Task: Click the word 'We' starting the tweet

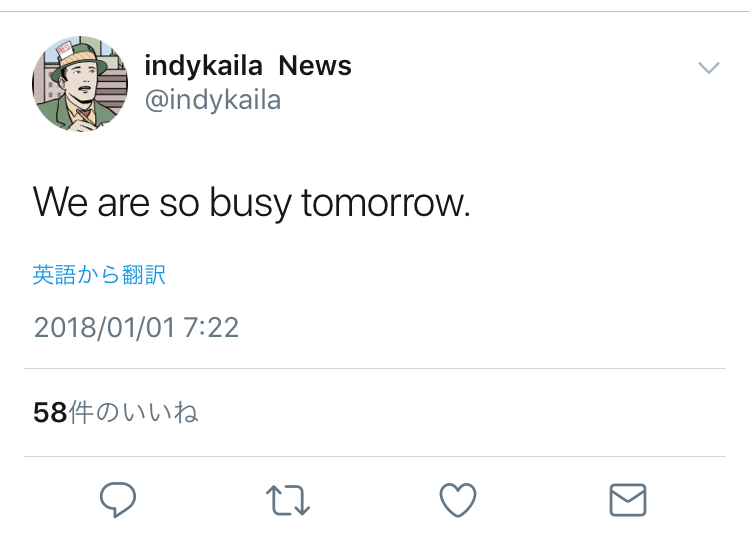Action: 61,203
